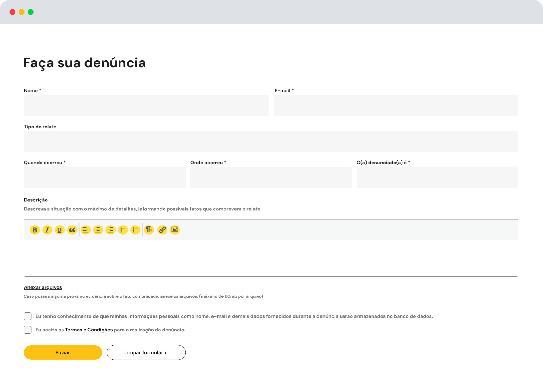Center-align the description text

coord(98,230)
